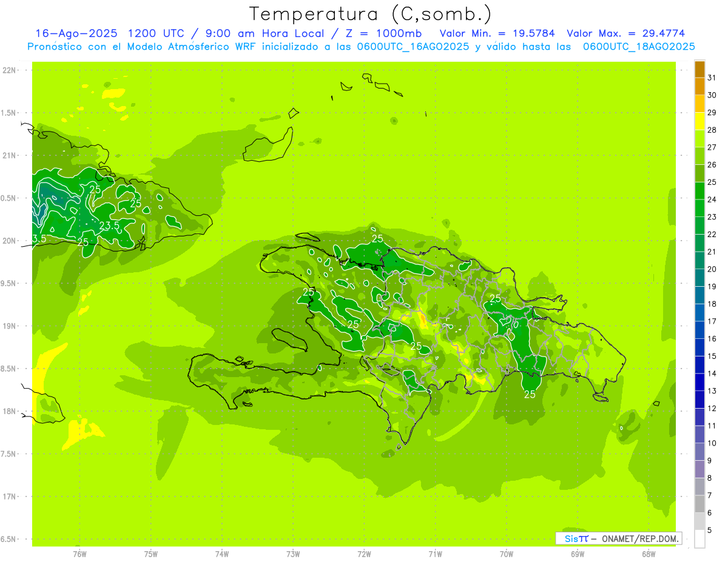Click the "75W" longitude axis label

coord(150,554)
